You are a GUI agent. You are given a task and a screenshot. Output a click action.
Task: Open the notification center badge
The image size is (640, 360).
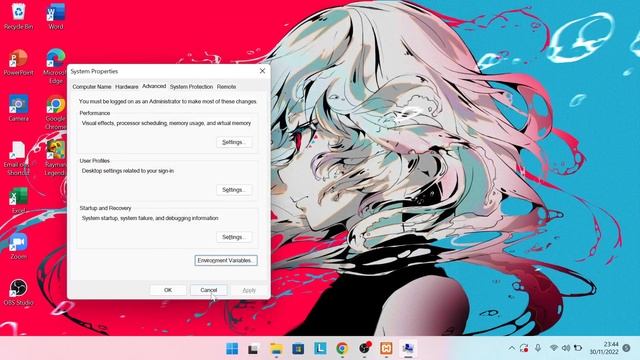tap(627, 348)
